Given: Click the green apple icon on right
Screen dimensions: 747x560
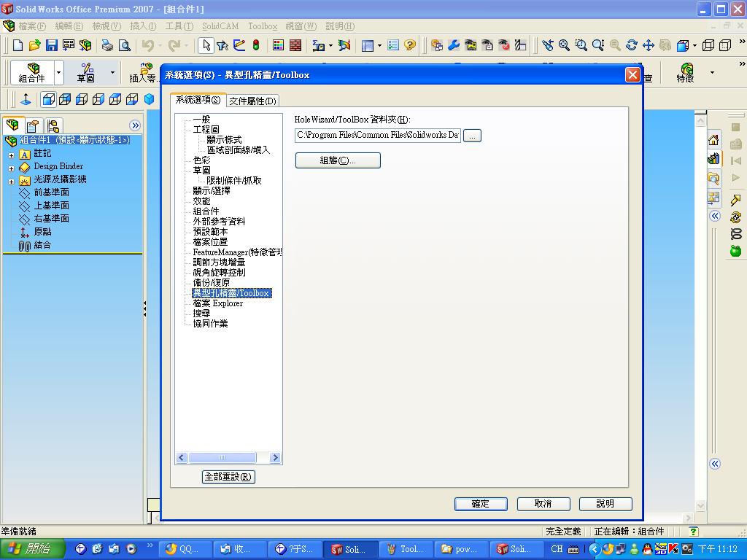Looking at the screenshot, I should click(736, 251).
